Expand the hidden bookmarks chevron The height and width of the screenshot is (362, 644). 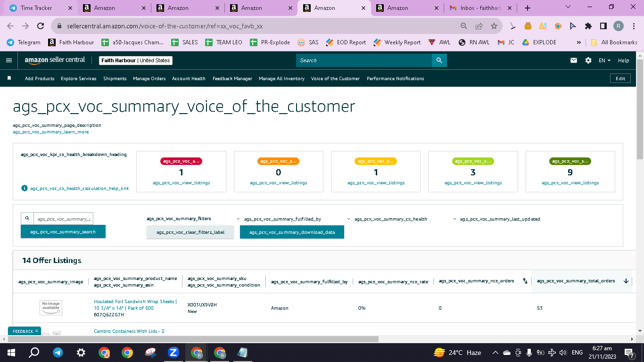579,42
